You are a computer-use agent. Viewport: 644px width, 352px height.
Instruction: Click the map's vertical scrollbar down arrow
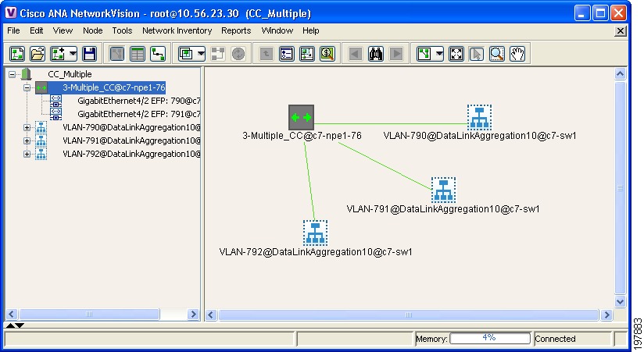coord(621,301)
